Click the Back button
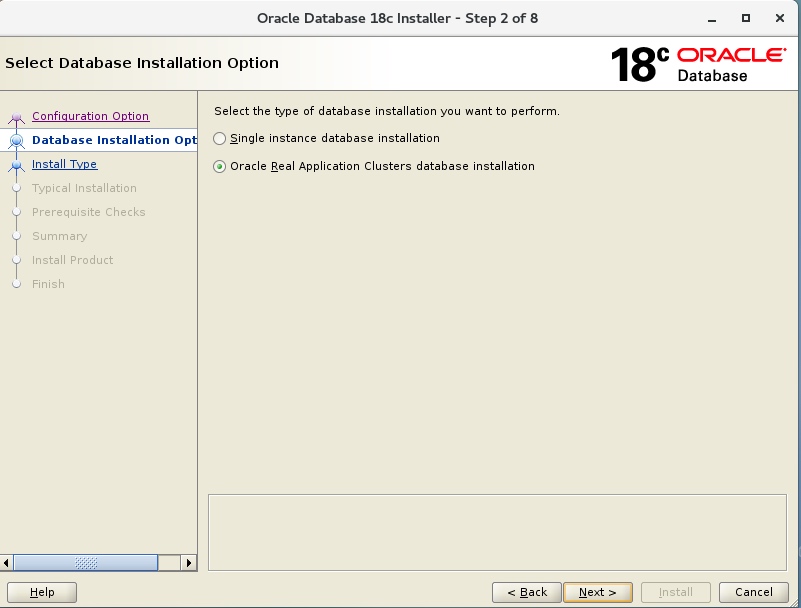This screenshot has width=801, height=608. point(527,592)
